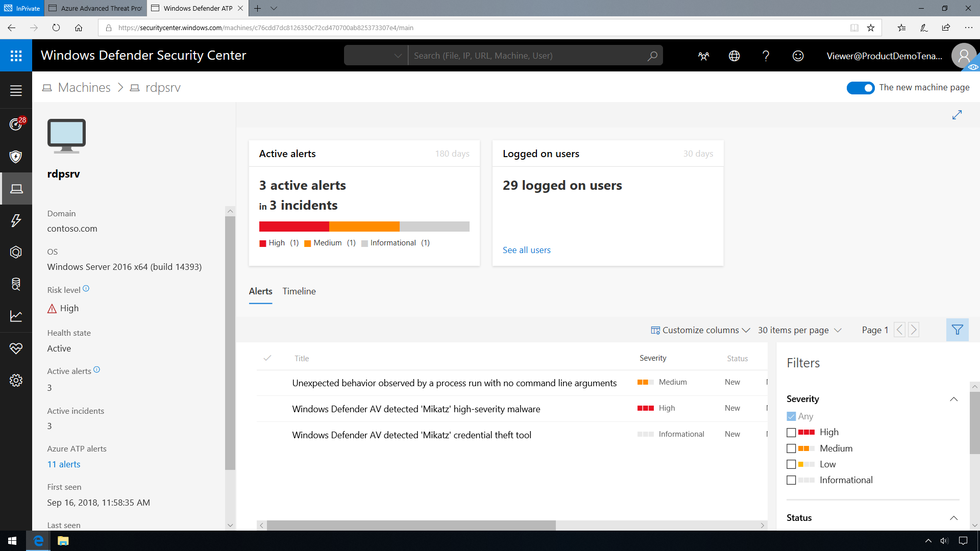The image size is (980, 551).
Task: Enable the Informational severity checkbox filter
Action: (x=791, y=480)
